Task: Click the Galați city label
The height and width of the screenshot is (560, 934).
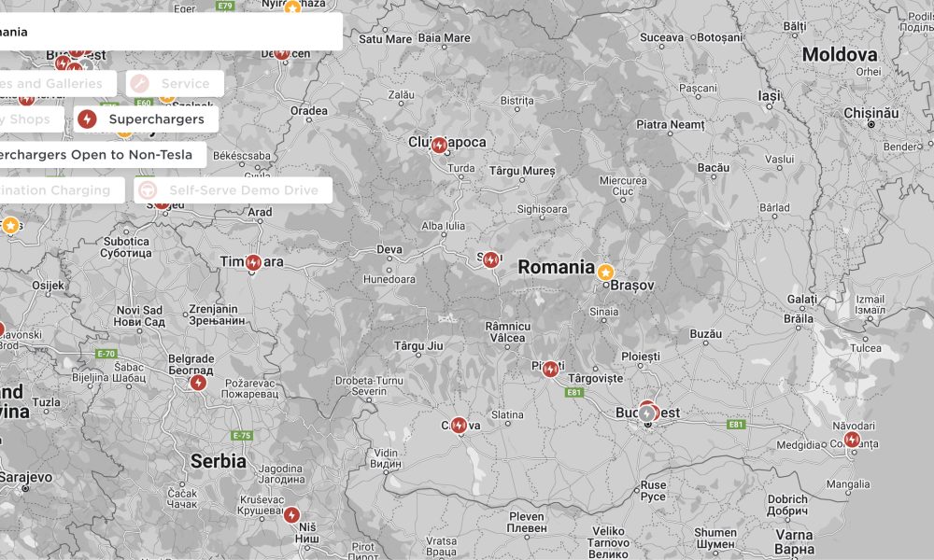Action: coord(802,300)
